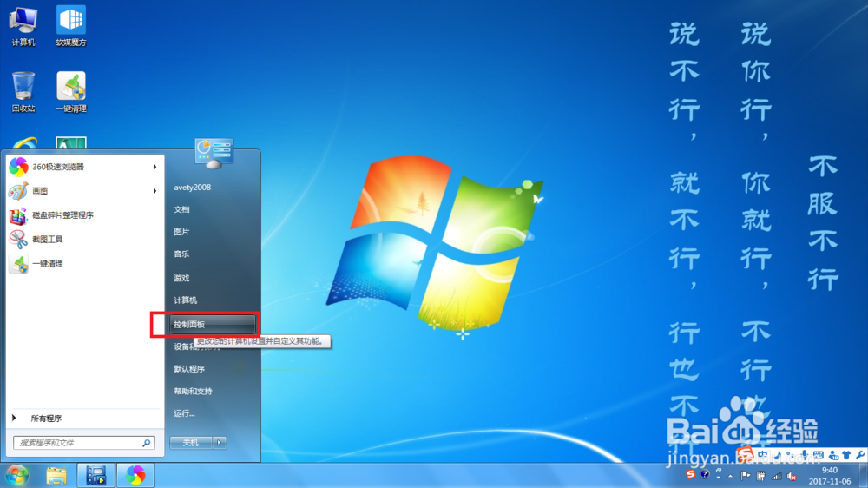
Task: Expand the 画图 recent files arrow
Action: (x=155, y=191)
